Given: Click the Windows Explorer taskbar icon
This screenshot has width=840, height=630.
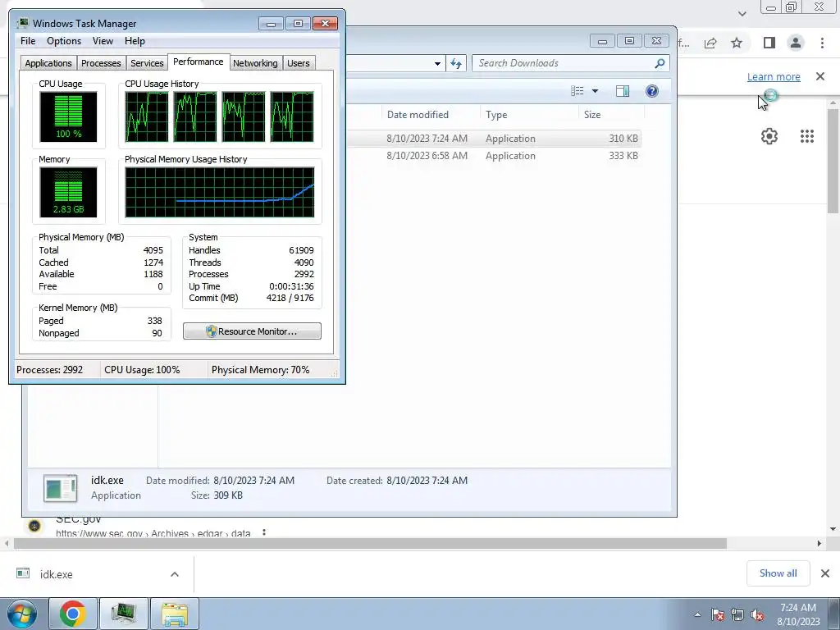Looking at the screenshot, I should [175, 614].
